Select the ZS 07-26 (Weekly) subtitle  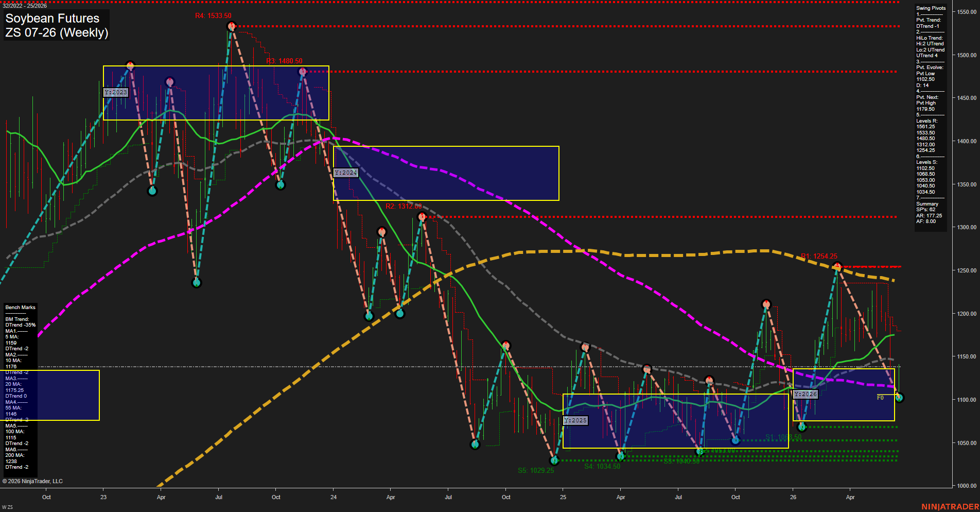pos(57,32)
